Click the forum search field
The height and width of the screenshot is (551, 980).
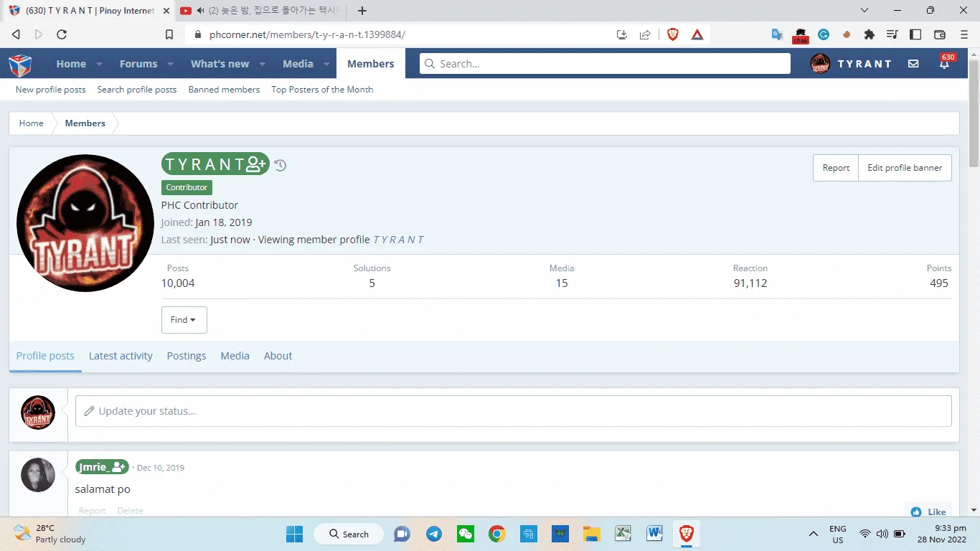pyautogui.click(x=605, y=64)
